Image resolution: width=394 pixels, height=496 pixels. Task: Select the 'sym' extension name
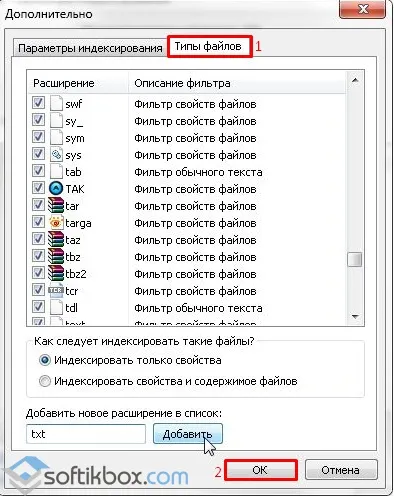[x=75, y=139]
